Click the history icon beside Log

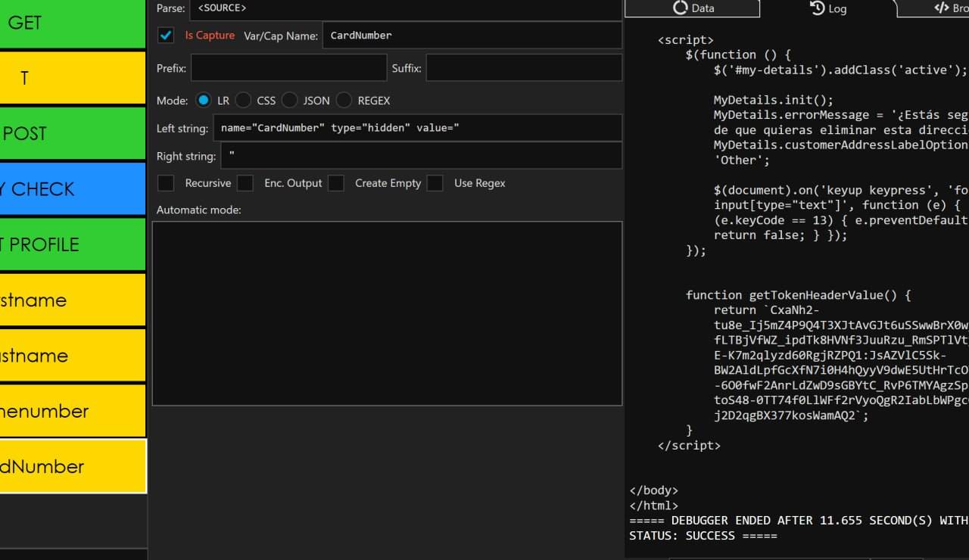click(817, 8)
